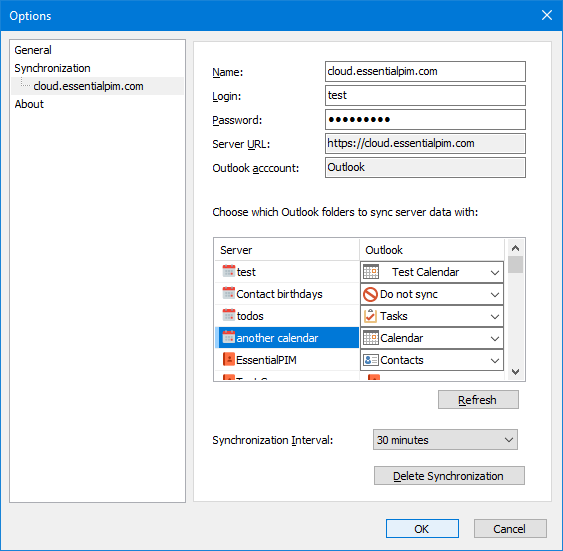Viewport: 563px width, 551px height.
Task: Click the calendar icon of another calendar row
Action: (229, 337)
